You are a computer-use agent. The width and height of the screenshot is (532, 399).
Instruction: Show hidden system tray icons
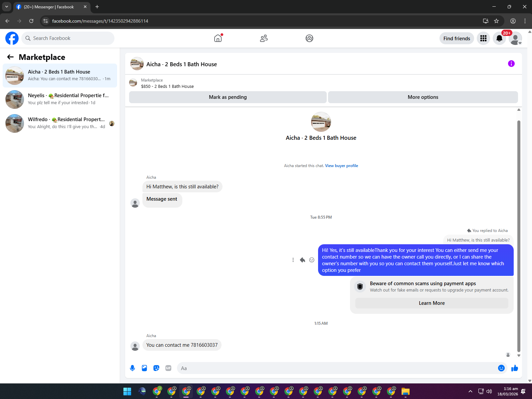(470, 391)
